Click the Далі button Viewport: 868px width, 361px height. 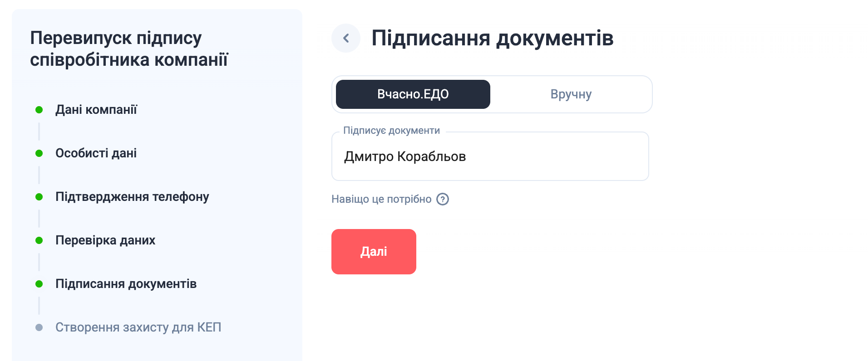point(374,252)
